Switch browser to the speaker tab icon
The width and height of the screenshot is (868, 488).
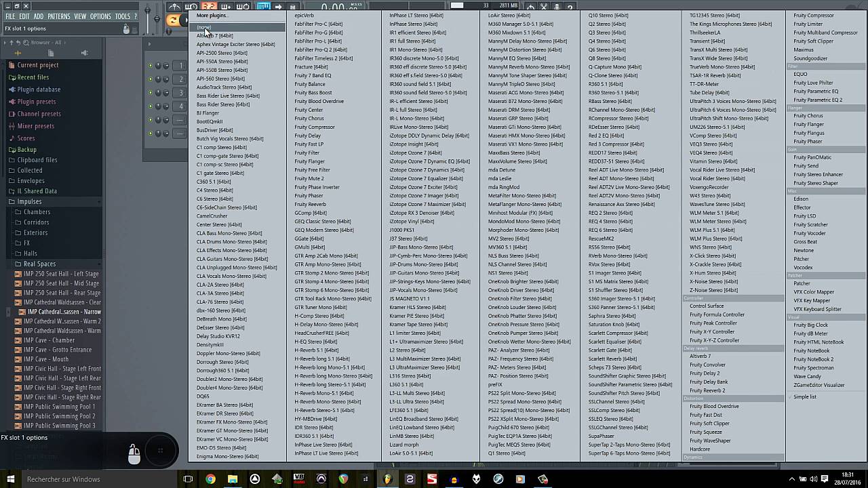click(83, 54)
